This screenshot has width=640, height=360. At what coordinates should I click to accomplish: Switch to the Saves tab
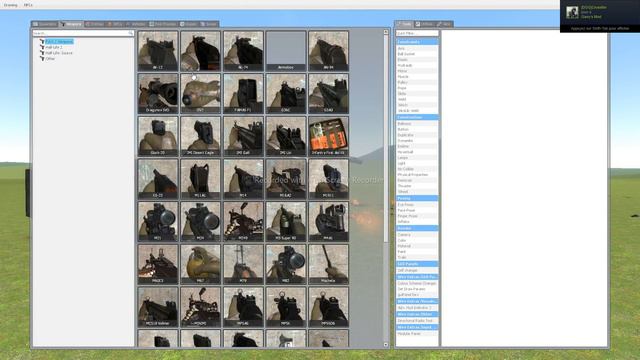[x=209, y=24]
